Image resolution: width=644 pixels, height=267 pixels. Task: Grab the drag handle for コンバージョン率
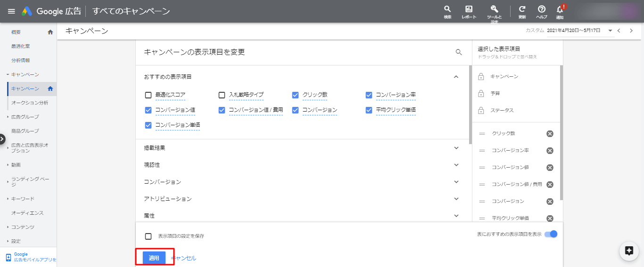pyautogui.click(x=482, y=151)
